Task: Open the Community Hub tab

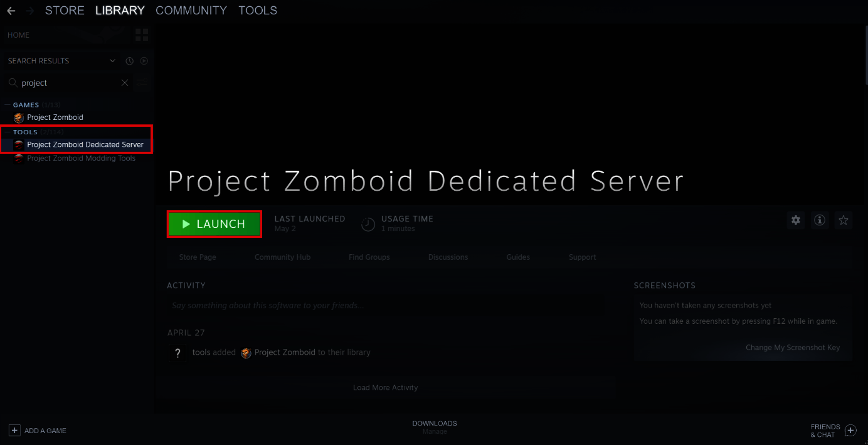Action: (282, 257)
